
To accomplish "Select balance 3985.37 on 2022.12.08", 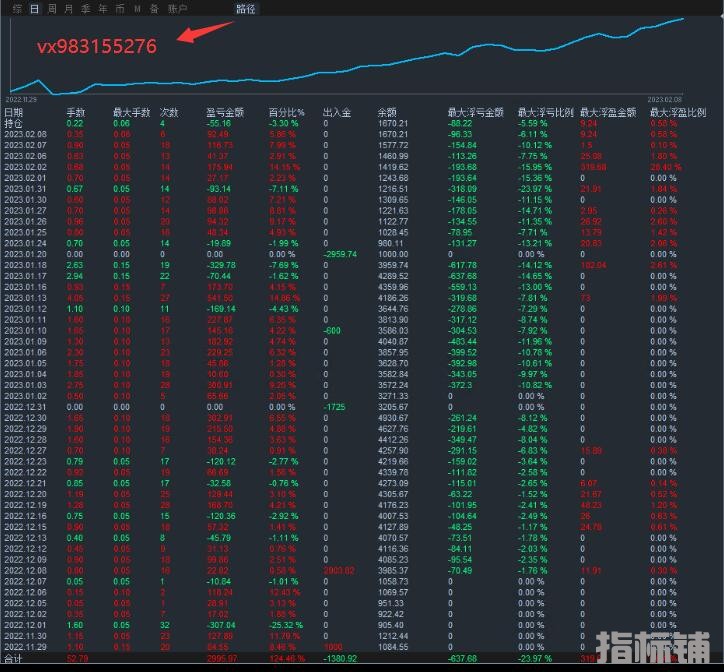I will (393, 570).
